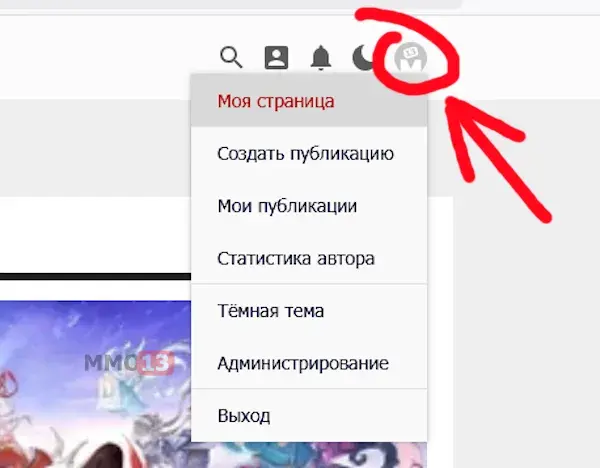Click the MMO13 watermark logo on image
This screenshot has height=468, width=600.
pyautogui.click(x=131, y=361)
